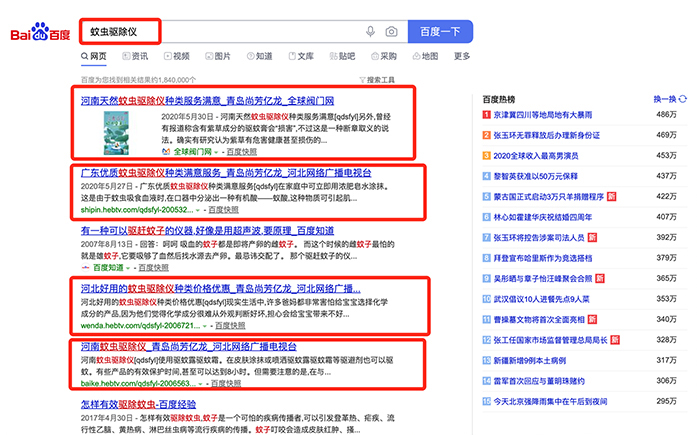Viewport: 697px width, 435px height.
Task: Open 百度快照 of shipin.hebtv.com result
Action: 224,210
